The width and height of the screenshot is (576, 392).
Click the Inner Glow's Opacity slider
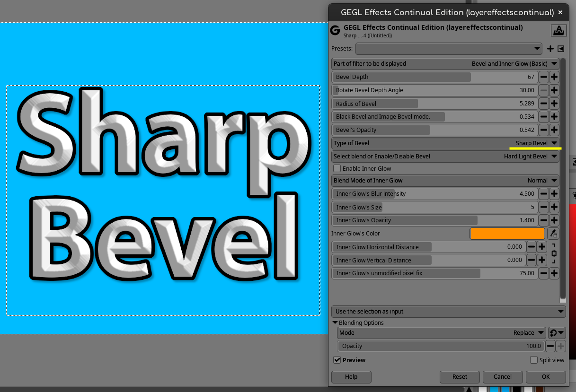click(x=435, y=220)
